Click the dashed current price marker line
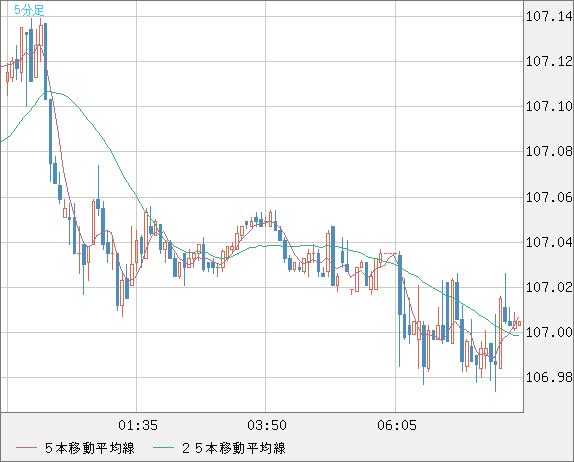Image resolution: width=574 pixels, height=462 pixels. coord(390,253)
